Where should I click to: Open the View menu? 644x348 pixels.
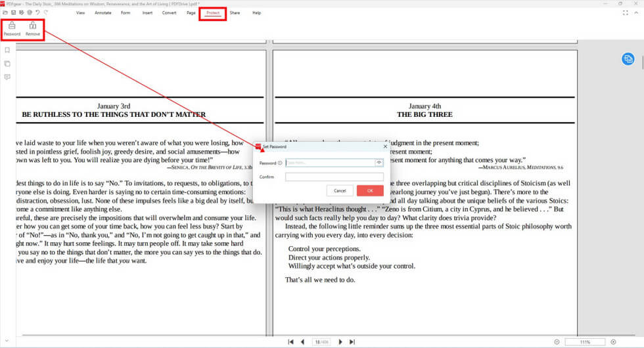[x=80, y=12]
